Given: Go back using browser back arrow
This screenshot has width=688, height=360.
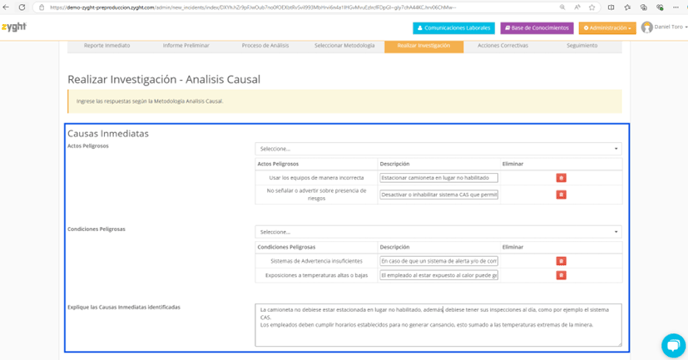Looking at the screenshot, I should (x=6, y=7).
